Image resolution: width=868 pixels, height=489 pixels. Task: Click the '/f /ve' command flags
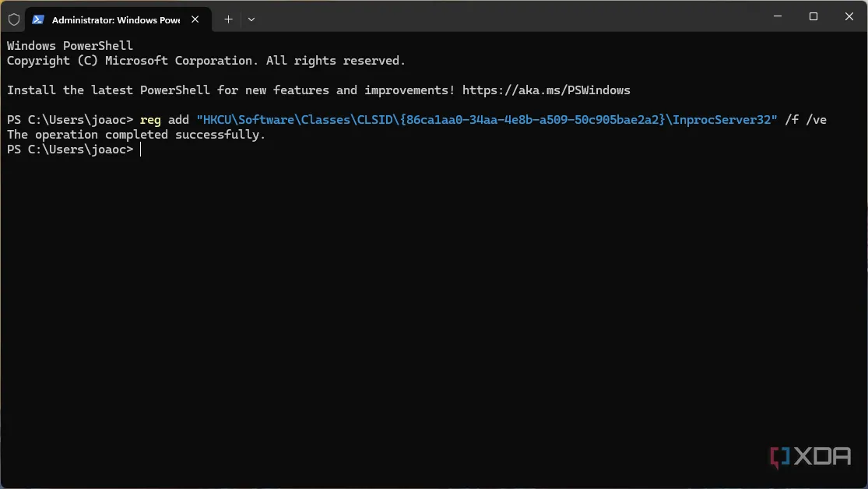coord(806,120)
